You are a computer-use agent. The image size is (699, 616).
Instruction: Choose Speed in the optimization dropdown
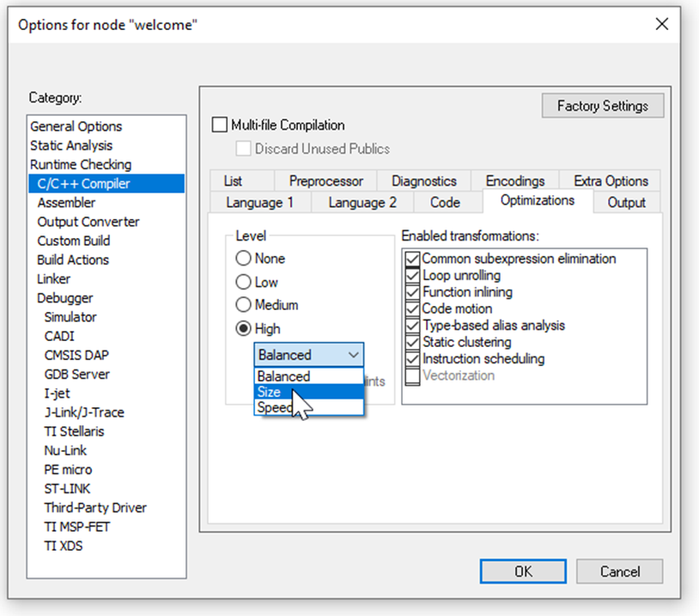click(x=275, y=408)
